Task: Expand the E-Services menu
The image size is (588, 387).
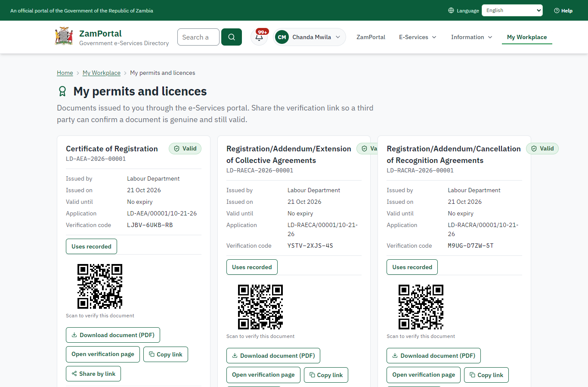Action: tap(418, 37)
